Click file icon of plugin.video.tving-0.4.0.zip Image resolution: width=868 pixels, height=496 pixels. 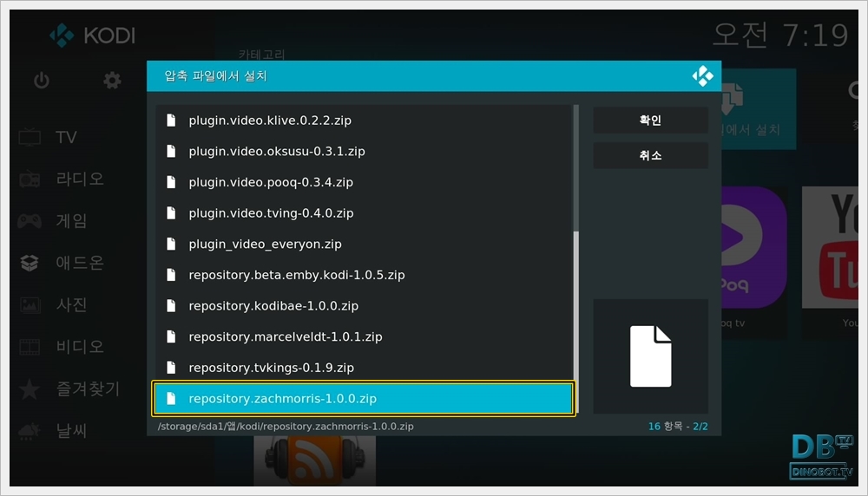[x=171, y=213]
